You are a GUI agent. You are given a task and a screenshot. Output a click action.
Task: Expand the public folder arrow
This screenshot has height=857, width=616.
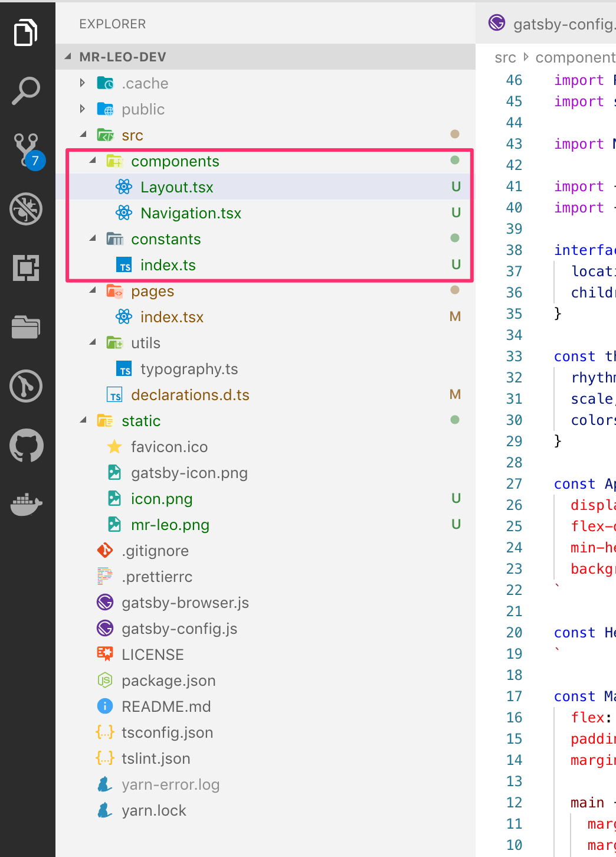83,109
